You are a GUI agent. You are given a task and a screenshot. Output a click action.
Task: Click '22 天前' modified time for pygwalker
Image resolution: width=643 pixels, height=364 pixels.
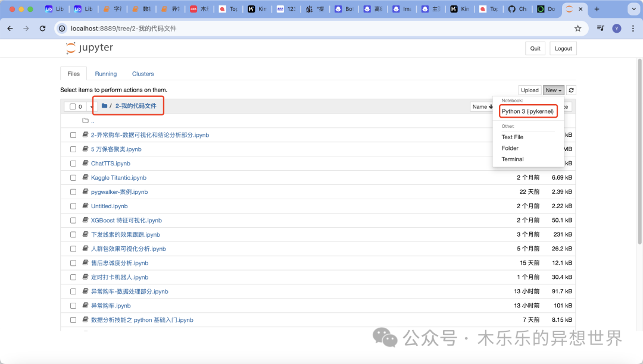[x=529, y=192]
